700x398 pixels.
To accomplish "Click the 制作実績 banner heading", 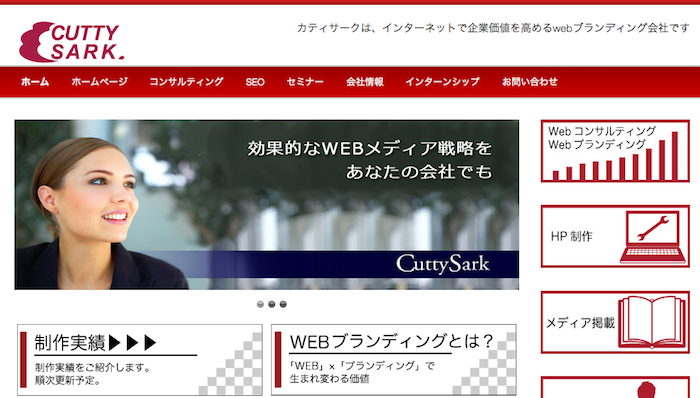I will [70, 343].
